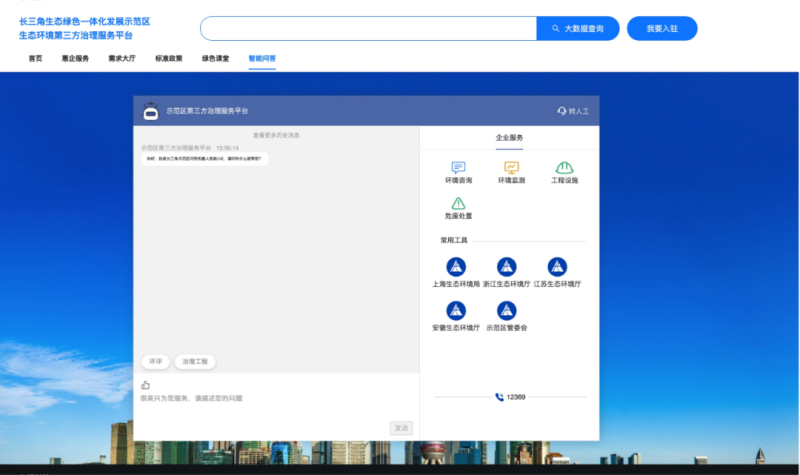Open the 需求大厅 navigation item
The image size is (800, 475).
click(x=122, y=58)
